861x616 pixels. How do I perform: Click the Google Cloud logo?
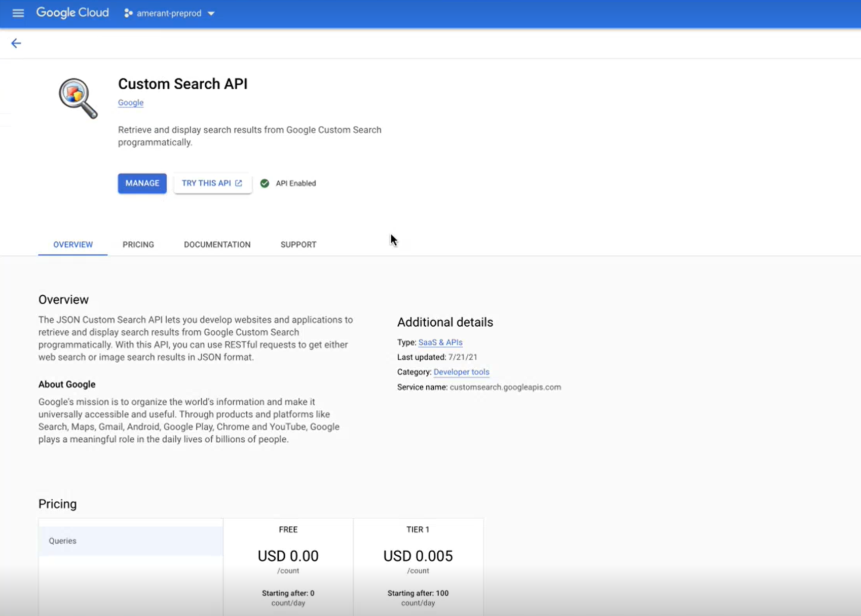tap(72, 13)
